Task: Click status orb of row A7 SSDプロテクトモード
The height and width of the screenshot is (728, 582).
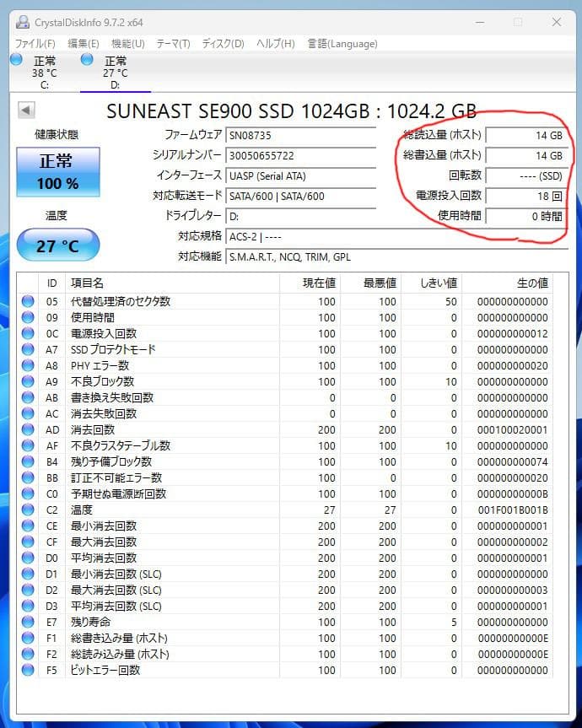Action: coord(28,349)
